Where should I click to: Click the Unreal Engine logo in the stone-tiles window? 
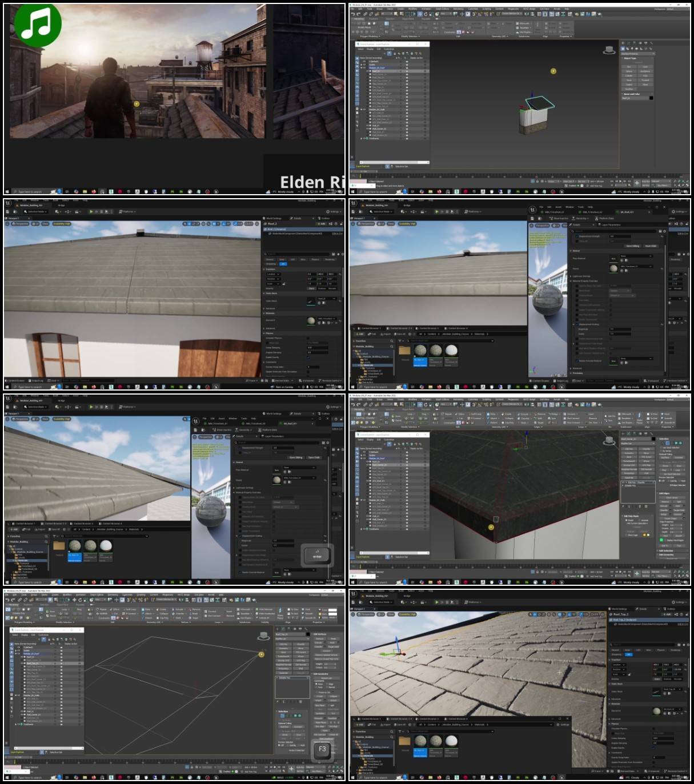354,594
